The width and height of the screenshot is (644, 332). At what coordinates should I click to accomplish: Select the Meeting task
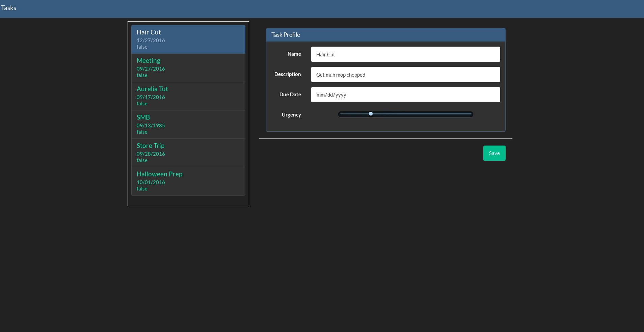(188, 68)
